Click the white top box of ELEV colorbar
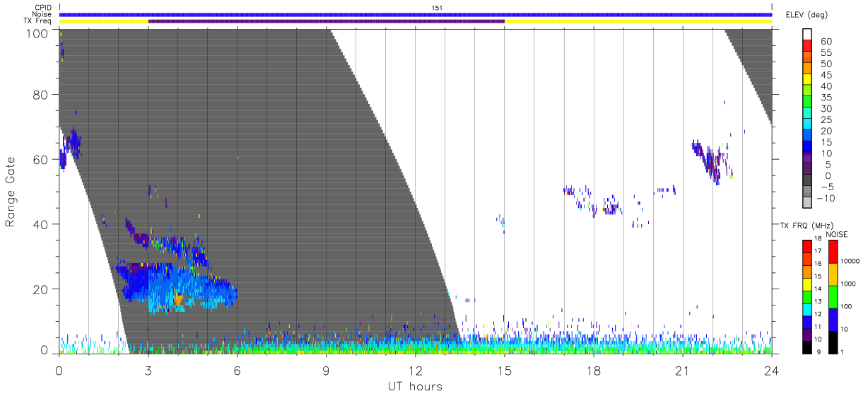The width and height of the screenshot is (868, 401). point(807,35)
